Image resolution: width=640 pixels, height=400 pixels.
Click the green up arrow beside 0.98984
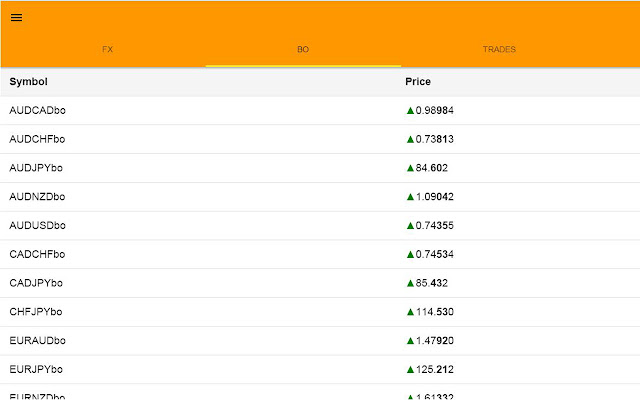[410, 110]
